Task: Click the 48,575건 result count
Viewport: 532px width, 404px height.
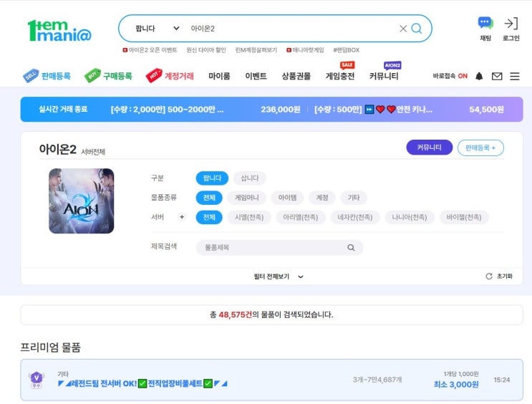Action: (236, 314)
